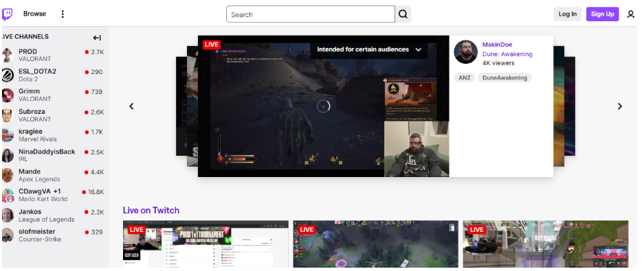Viewport: 644px width, 271px height.
Task: Click olofmeister's avatar icon
Action: point(8,235)
